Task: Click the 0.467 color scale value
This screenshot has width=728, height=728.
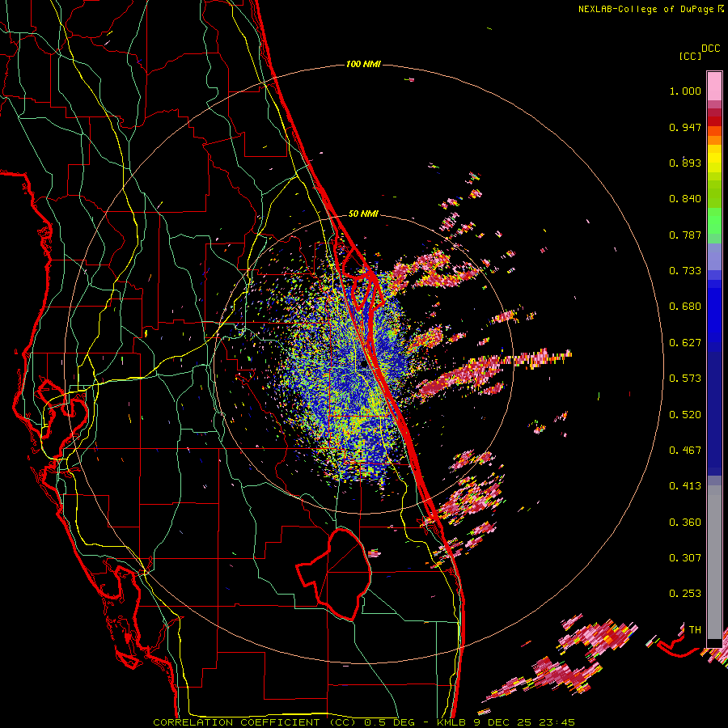Action: point(685,451)
